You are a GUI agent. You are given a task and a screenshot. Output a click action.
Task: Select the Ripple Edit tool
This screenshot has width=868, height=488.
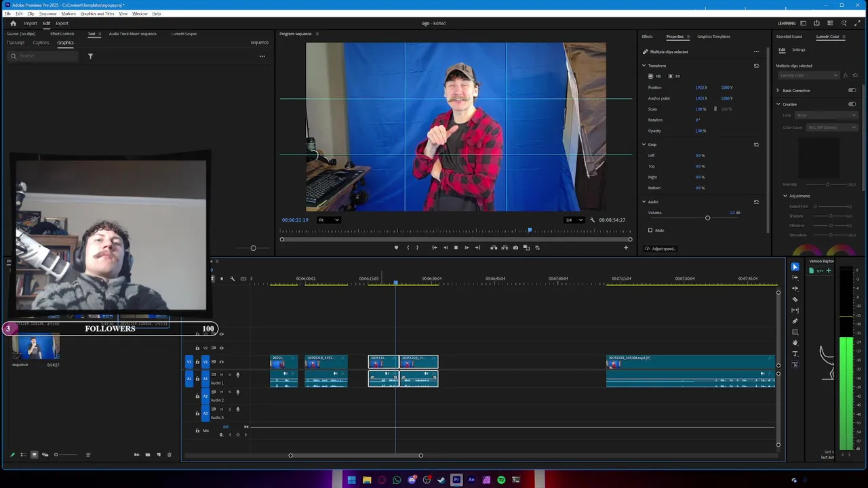click(795, 289)
